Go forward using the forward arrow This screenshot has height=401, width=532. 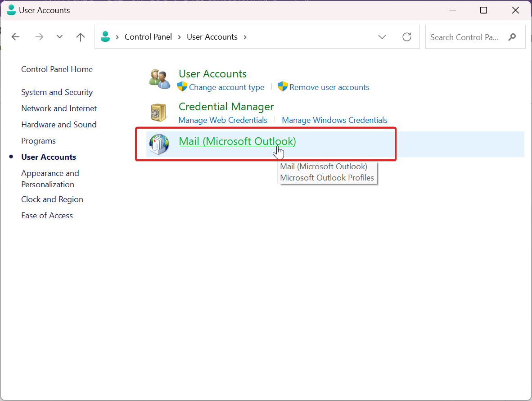coord(39,36)
